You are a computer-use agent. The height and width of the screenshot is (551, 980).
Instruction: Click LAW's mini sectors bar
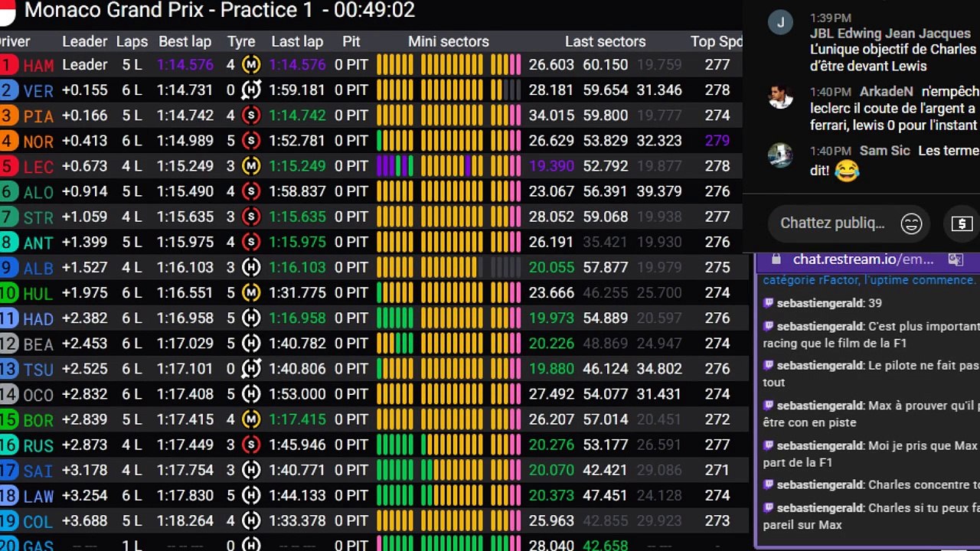click(x=449, y=495)
